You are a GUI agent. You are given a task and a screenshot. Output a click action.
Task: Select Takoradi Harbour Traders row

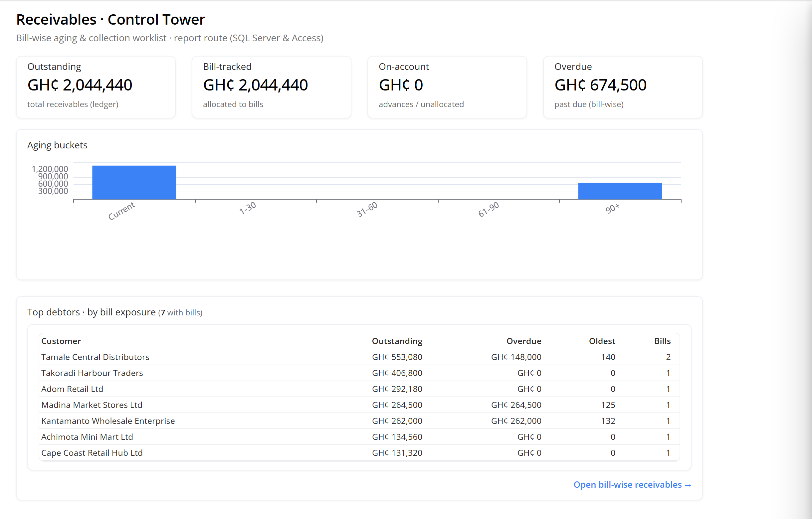click(359, 373)
